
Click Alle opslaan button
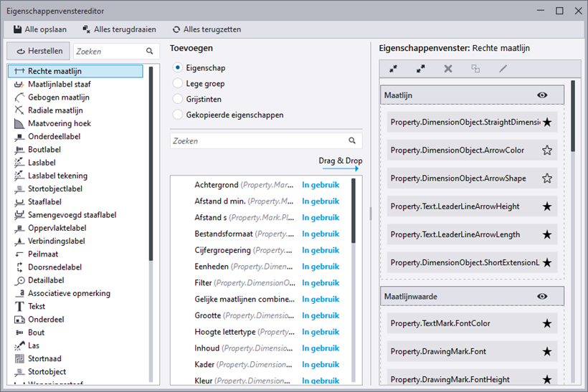click(41, 29)
